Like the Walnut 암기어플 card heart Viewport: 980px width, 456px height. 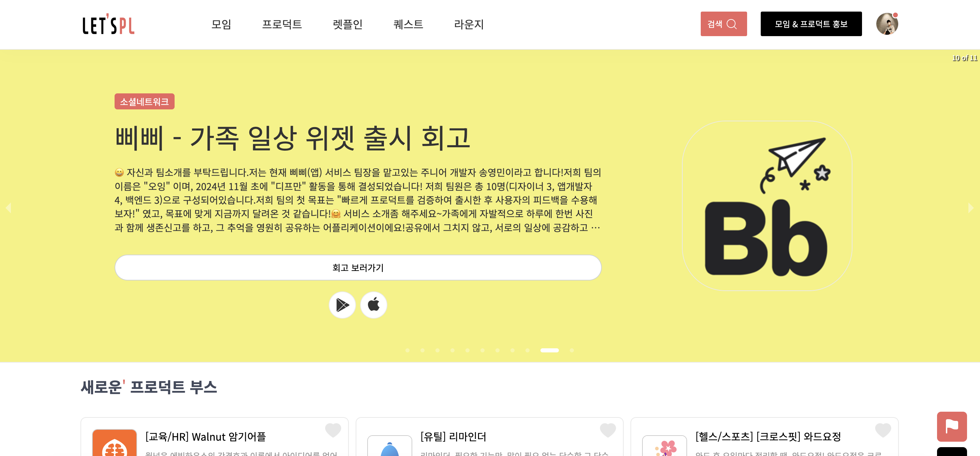pos(333,430)
